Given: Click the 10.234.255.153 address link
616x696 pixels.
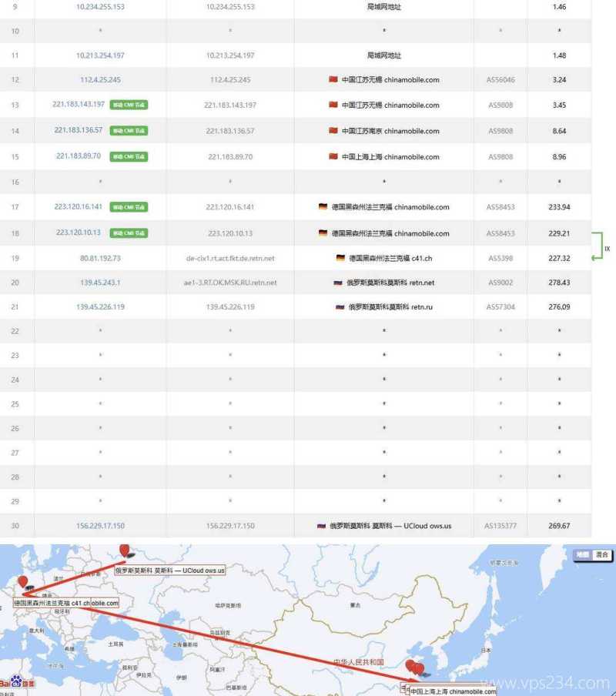Looking at the screenshot, I should point(98,6).
